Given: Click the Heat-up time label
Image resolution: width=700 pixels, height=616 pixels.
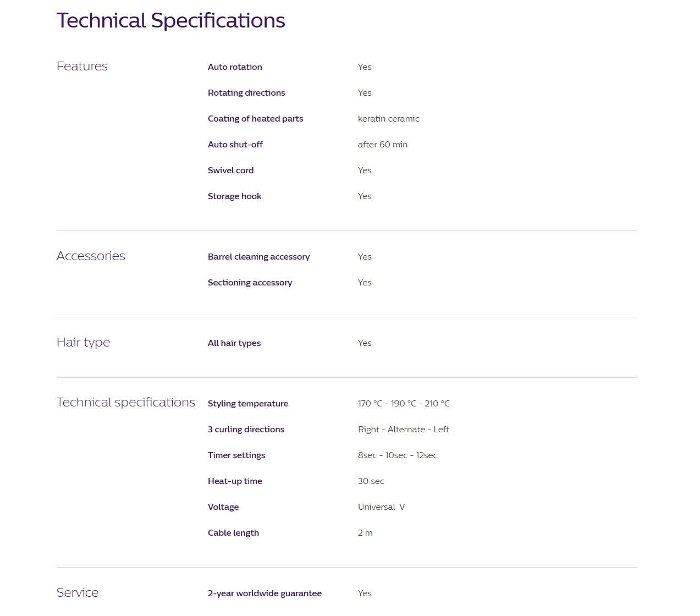Looking at the screenshot, I should click(235, 481).
